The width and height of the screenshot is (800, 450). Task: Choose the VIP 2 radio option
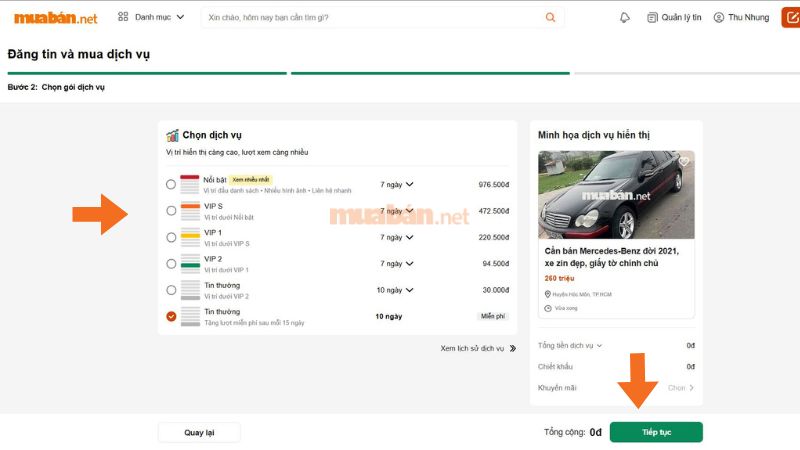tap(171, 264)
